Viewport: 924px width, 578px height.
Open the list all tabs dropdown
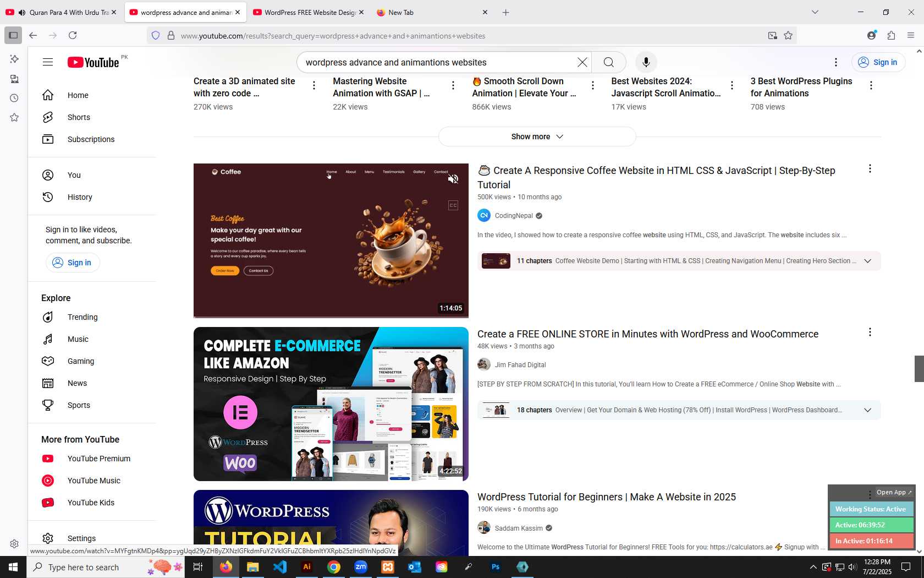[x=815, y=12]
